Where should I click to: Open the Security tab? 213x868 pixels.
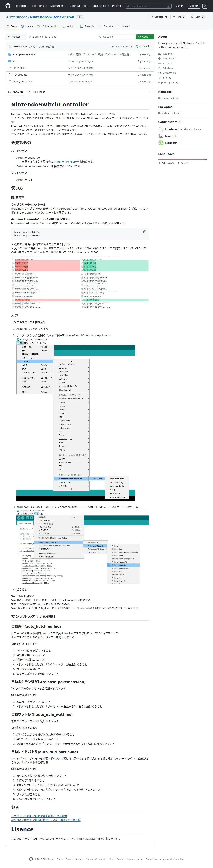pos(106,26)
